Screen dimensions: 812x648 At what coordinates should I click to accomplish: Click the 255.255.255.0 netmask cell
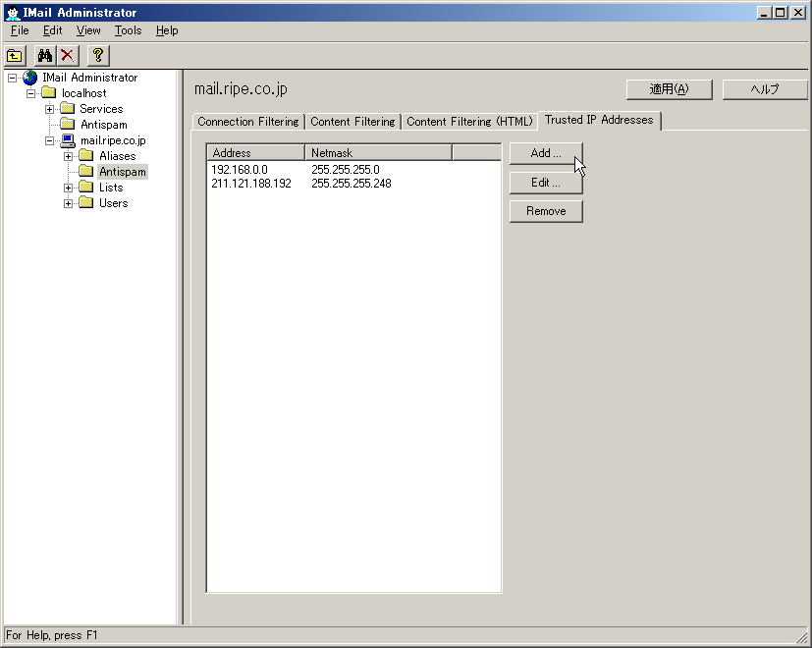346,170
